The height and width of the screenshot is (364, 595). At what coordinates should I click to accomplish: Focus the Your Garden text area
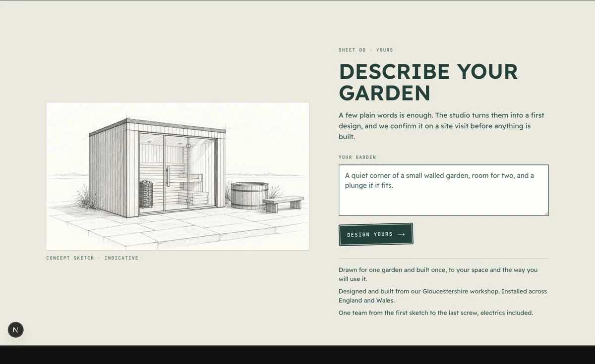444,190
